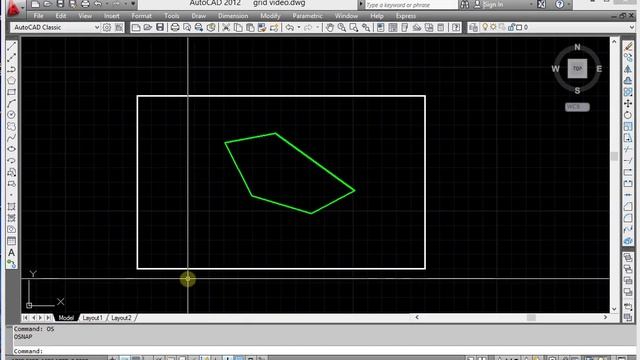Click the Cut scissors icon

pos(226,27)
